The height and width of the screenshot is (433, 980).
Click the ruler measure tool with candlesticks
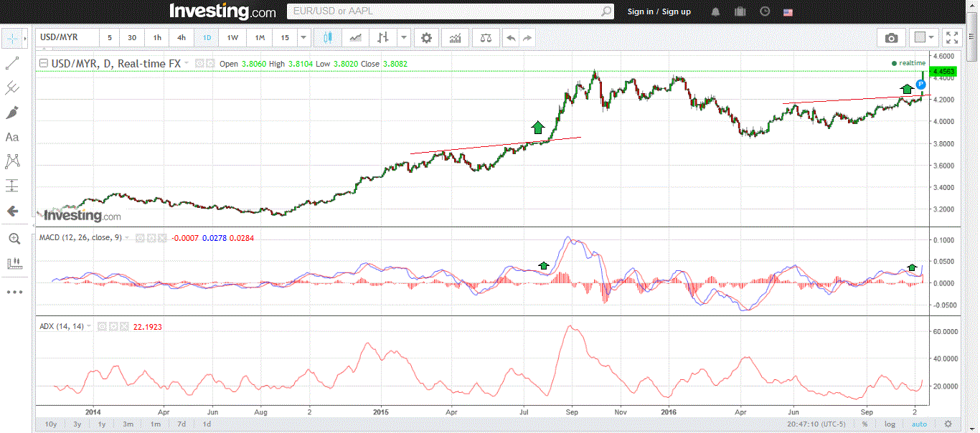14,263
